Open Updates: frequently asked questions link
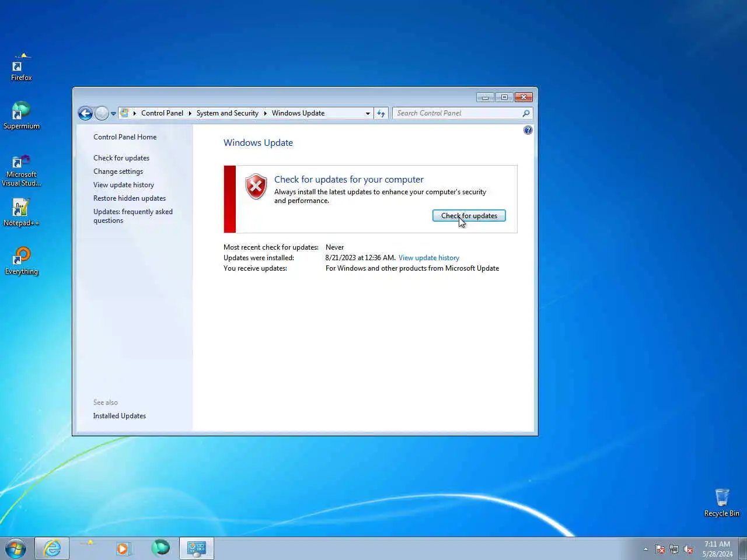Viewport: 747px width, 560px height. click(x=133, y=216)
